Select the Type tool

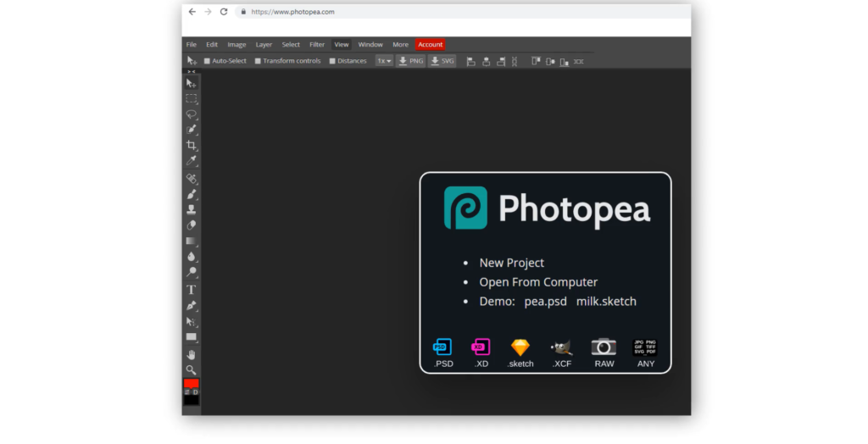pyautogui.click(x=191, y=290)
